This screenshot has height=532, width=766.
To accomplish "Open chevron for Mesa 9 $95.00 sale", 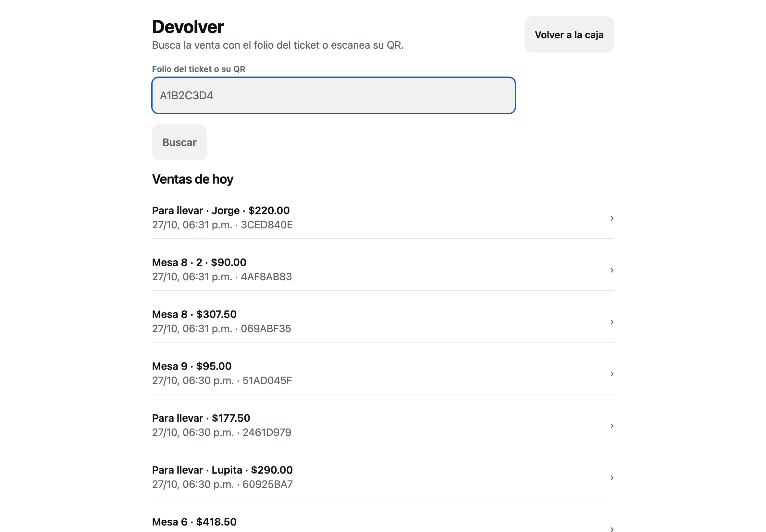I will 611,374.
